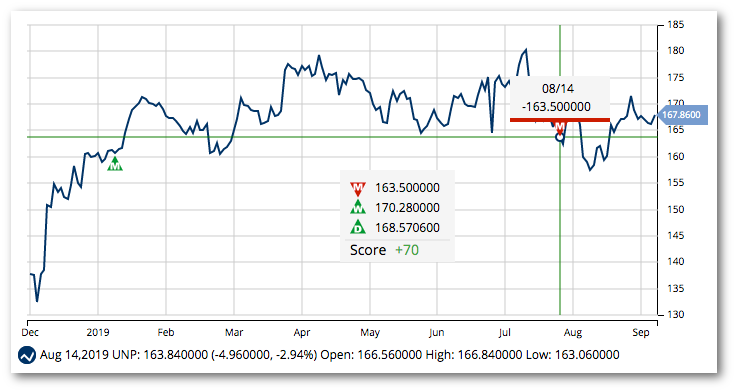Image resolution: width=736 pixels, height=392 pixels.
Task: Click the Apr label on the time axis
Action: (x=302, y=332)
